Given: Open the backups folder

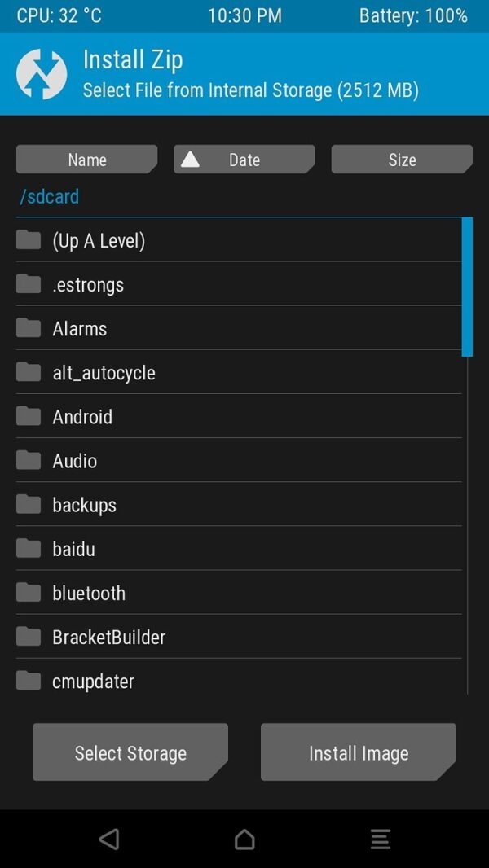Looking at the screenshot, I should pos(84,505).
